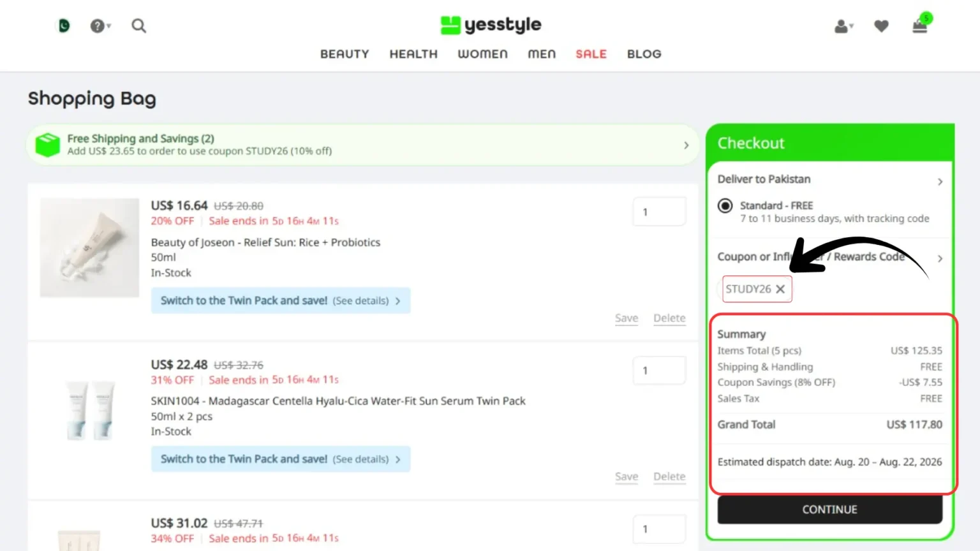Screen dimensions: 980x551
Task: Expand the Free Shipping and Savings banner
Action: tap(686, 145)
